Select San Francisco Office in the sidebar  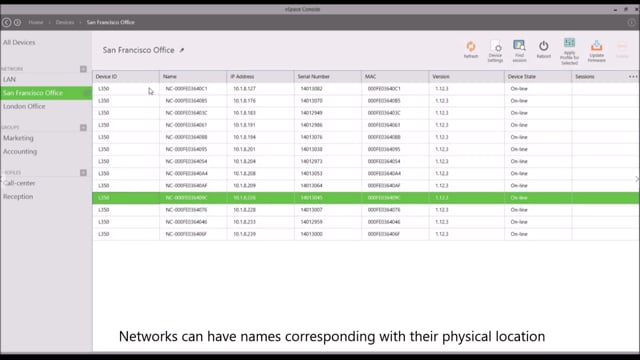click(46, 93)
